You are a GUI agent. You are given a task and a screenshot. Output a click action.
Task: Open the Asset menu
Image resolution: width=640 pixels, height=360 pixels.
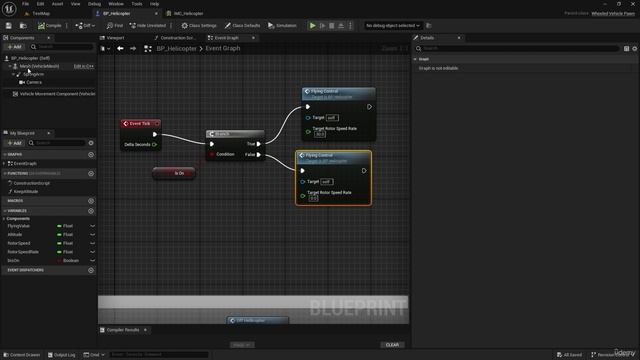pos(58,4)
